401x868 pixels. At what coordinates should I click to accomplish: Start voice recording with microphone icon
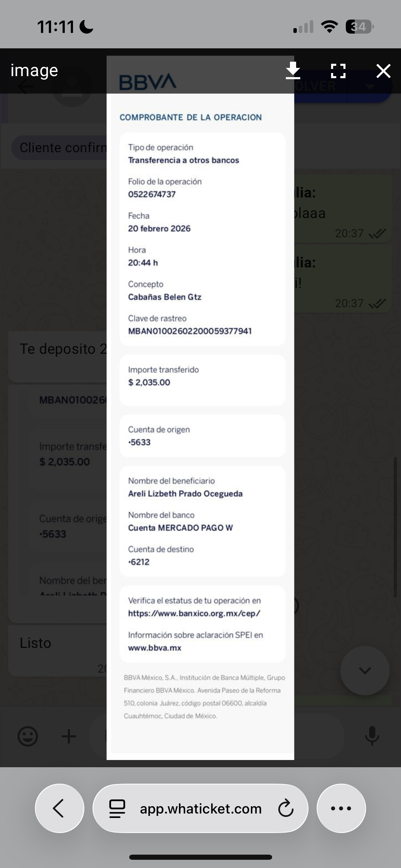pos(372,736)
